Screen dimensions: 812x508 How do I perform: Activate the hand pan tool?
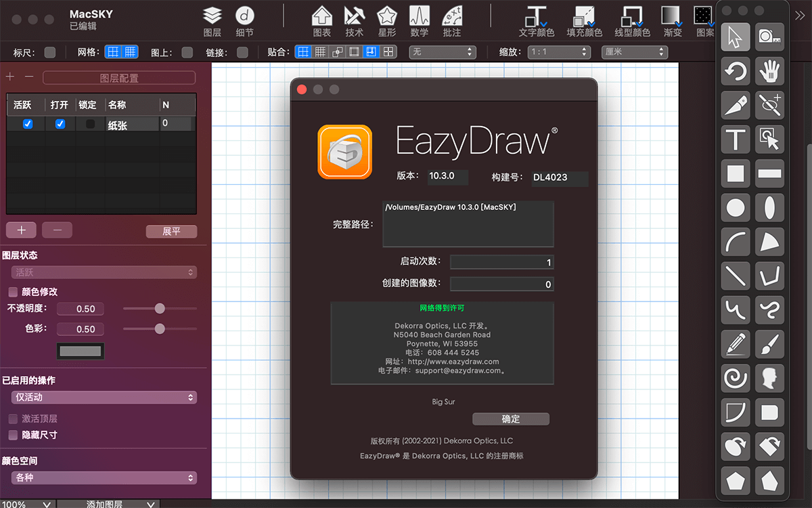point(769,70)
